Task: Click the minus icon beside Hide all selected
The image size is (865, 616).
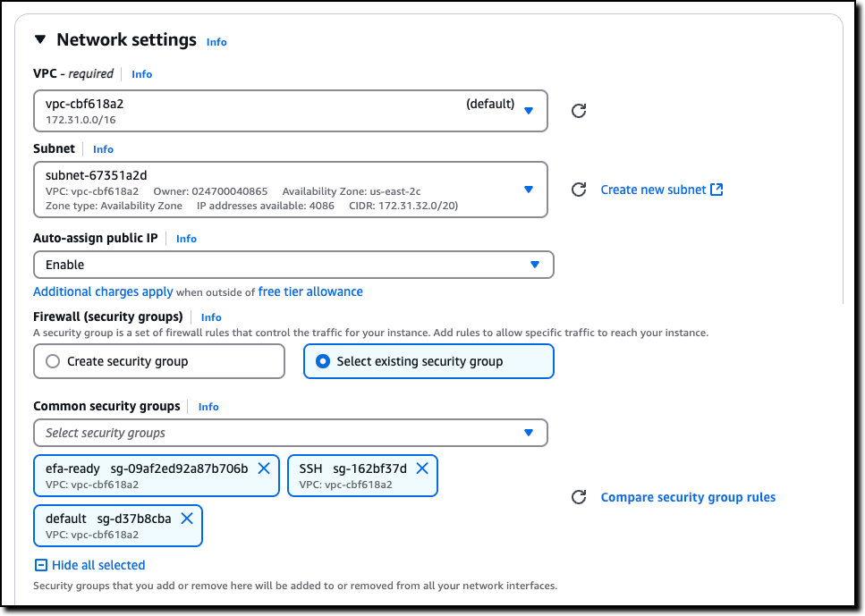Action: point(41,565)
